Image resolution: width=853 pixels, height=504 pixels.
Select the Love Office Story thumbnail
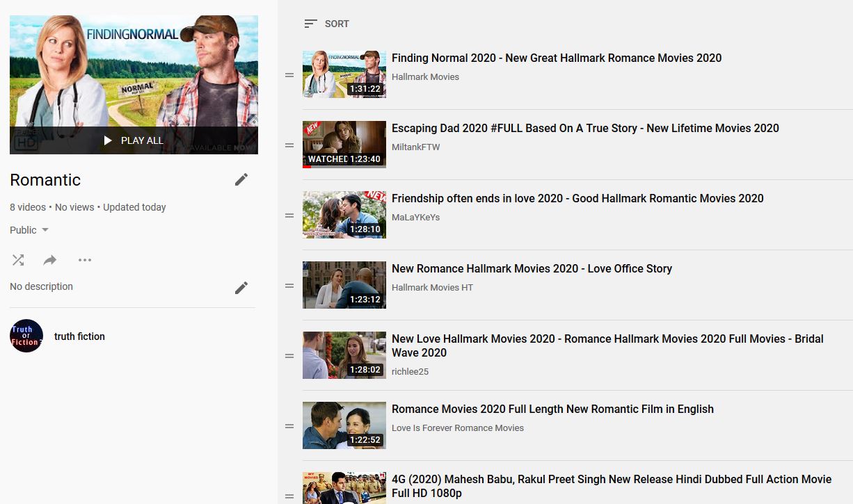coord(344,285)
